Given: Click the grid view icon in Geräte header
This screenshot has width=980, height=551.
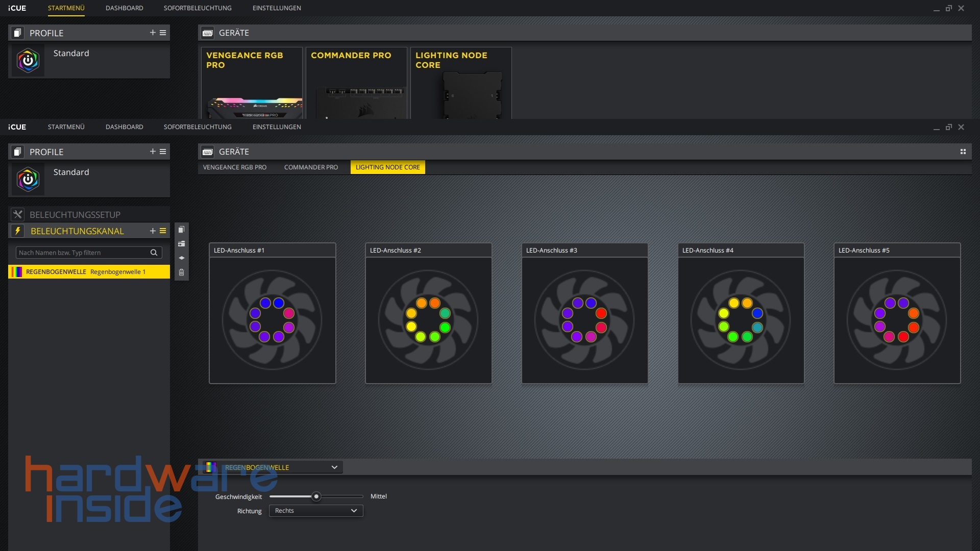Looking at the screenshot, I should [963, 152].
